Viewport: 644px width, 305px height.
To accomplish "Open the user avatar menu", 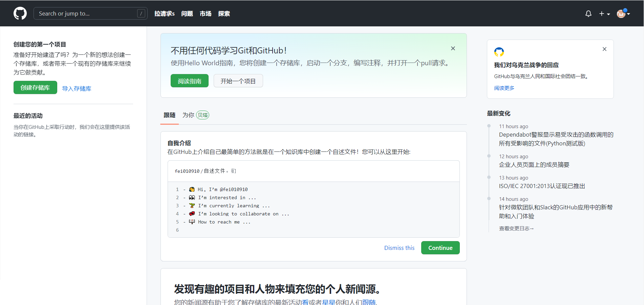I will point(623,14).
